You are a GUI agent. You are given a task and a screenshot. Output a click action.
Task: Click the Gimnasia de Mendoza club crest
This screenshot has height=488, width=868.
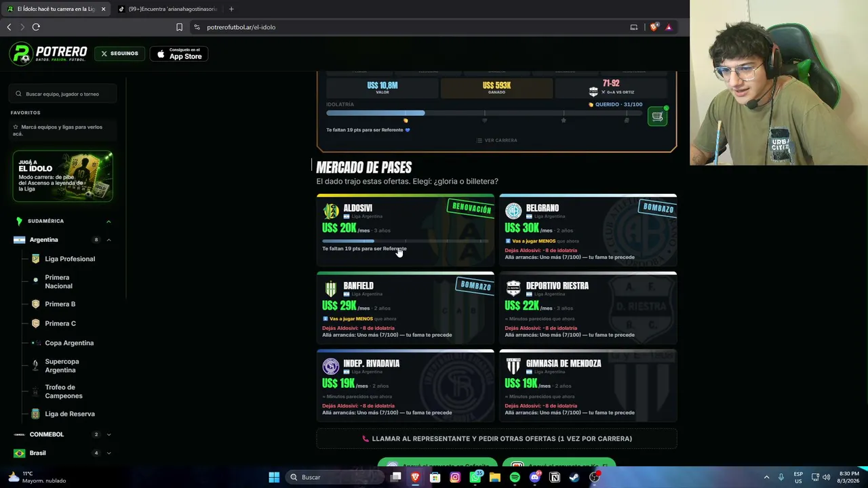pyautogui.click(x=513, y=367)
